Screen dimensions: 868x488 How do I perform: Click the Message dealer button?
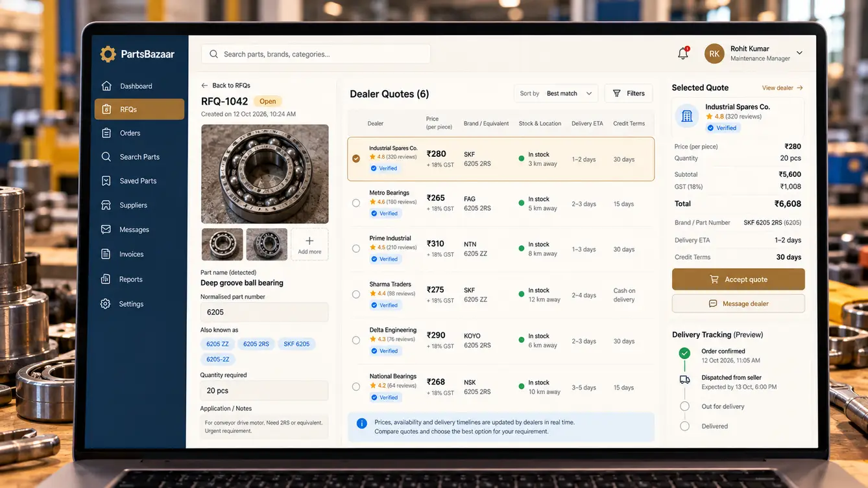738,303
